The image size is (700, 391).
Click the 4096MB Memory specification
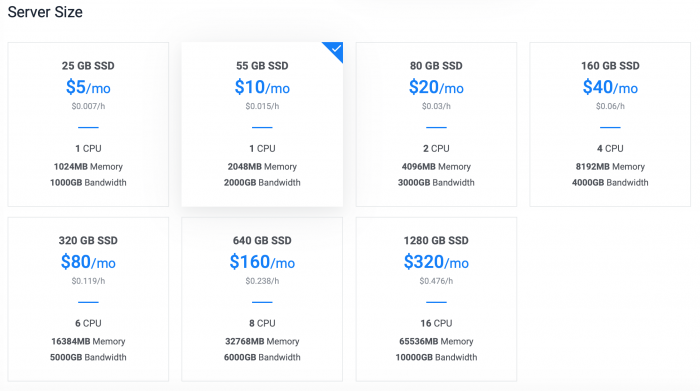436,166
